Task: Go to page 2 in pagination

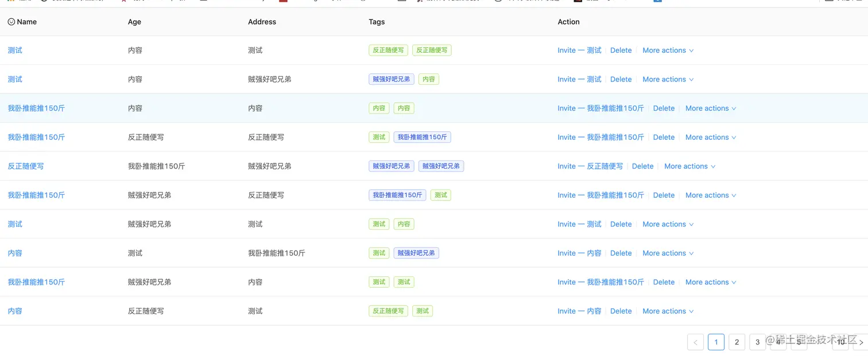Action: (x=737, y=342)
